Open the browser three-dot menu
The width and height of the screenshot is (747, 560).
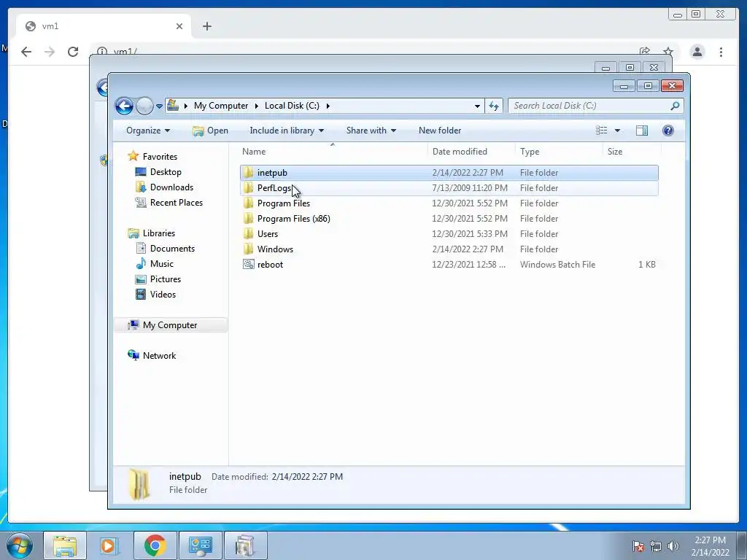coord(721,52)
